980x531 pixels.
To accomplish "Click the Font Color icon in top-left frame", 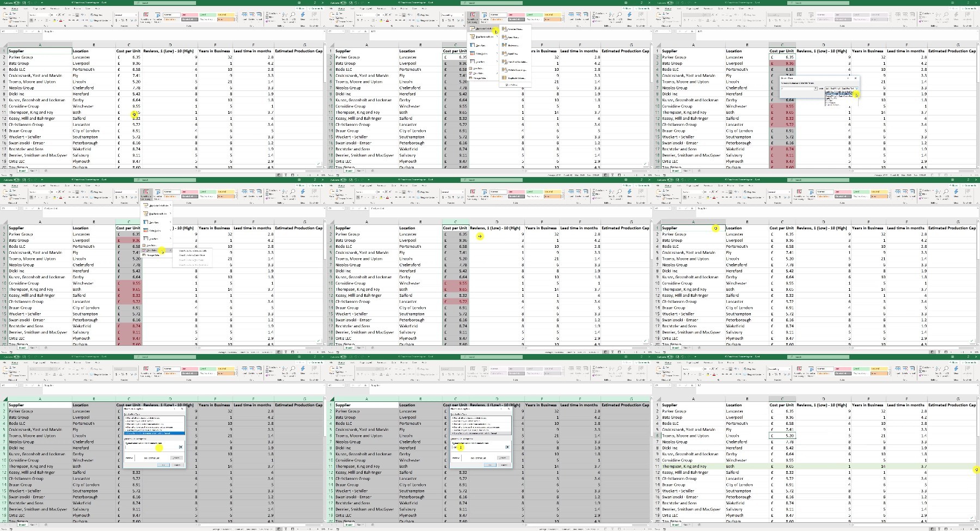I will (x=60, y=21).
